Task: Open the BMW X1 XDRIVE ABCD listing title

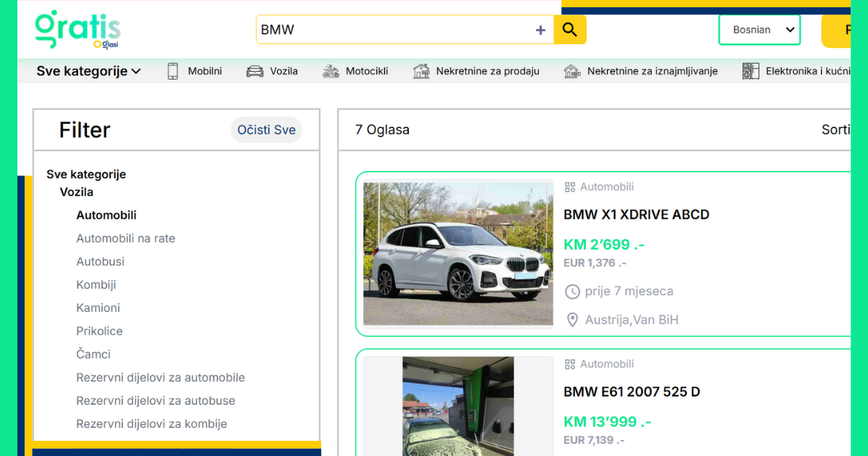Action: pyautogui.click(x=637, y=214)
